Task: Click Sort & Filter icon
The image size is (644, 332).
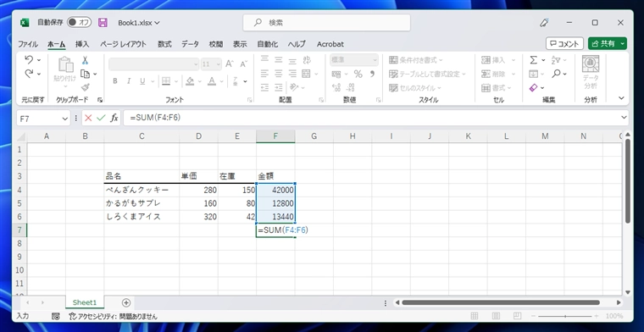Action: (556, 60)
